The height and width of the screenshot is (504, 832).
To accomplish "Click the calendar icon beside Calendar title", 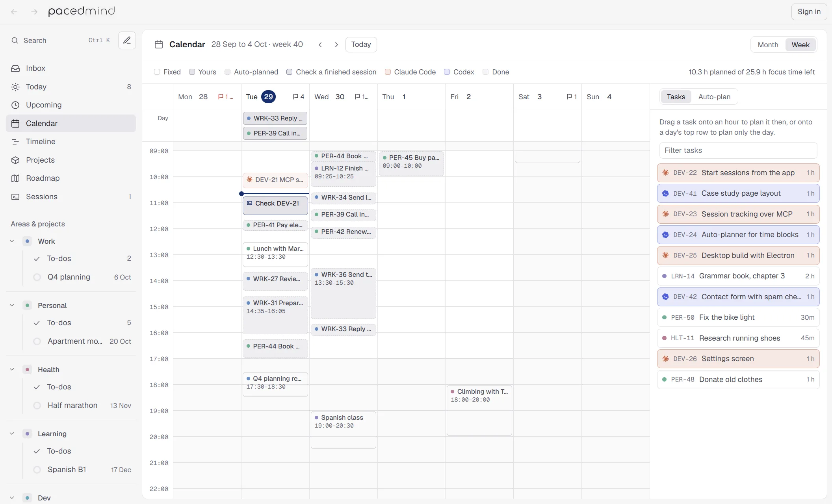I will coord(159,44).
